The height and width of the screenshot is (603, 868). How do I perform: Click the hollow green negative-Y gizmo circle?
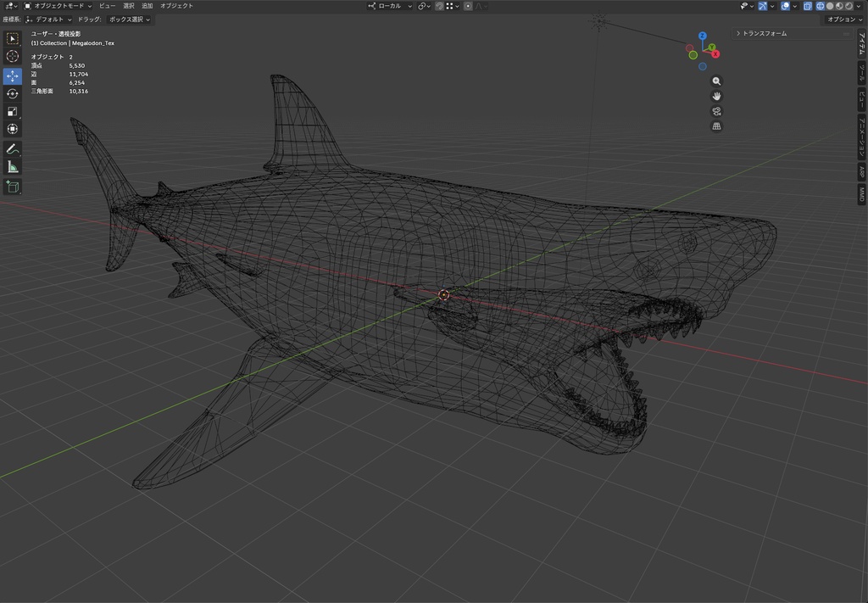(693, 55)
